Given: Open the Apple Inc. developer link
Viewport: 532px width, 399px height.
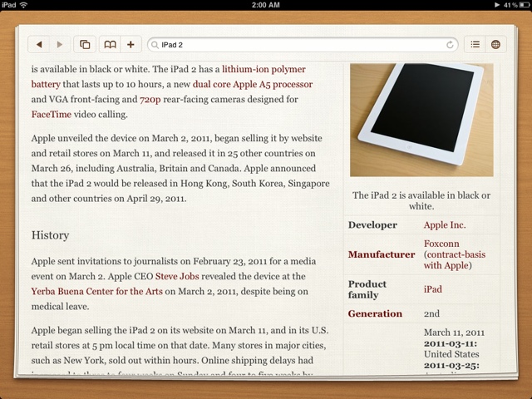Looking at the screenshot, I should click(x=445, y=225).
